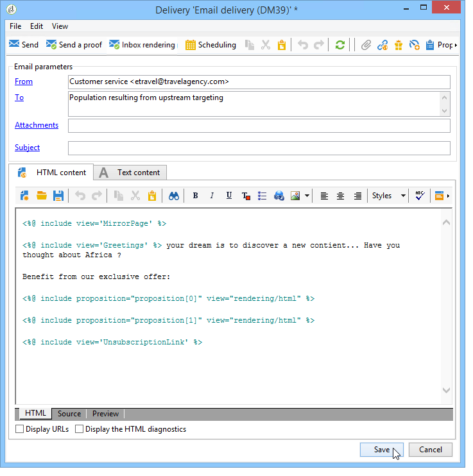Open the insert image dropdown arrow
The width and height of the screenshot is (473, 476).
coord(307,196)
